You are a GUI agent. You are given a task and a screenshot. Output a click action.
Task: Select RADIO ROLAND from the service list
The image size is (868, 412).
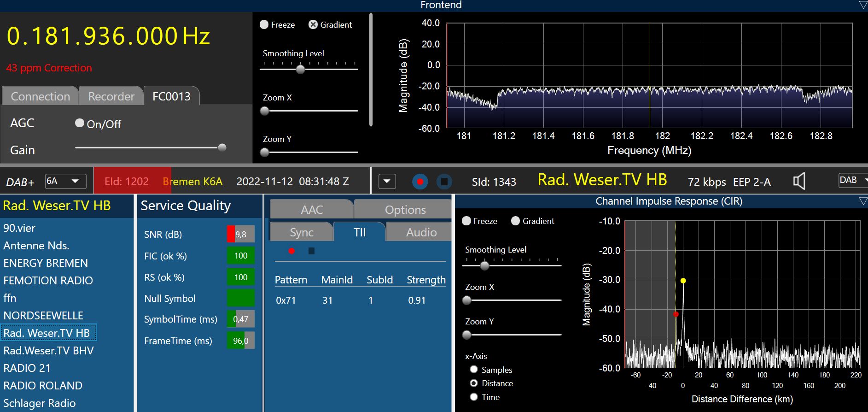43,385
